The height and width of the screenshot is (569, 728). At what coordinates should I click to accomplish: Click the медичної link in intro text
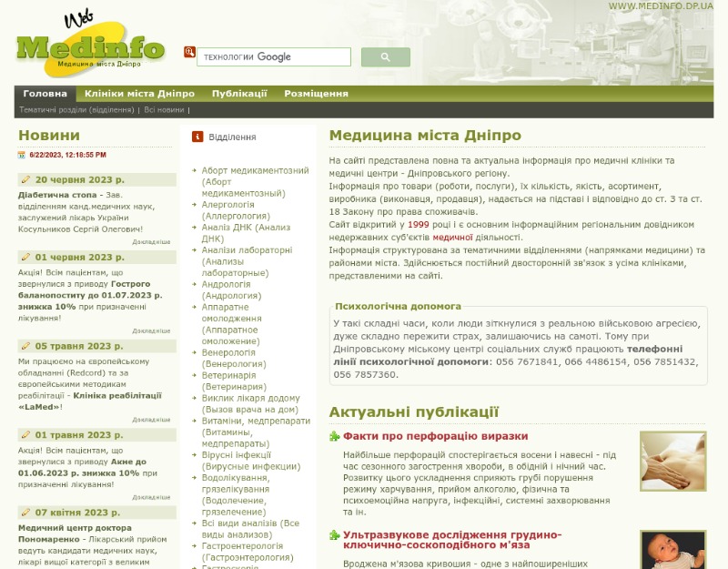[452, 238]
